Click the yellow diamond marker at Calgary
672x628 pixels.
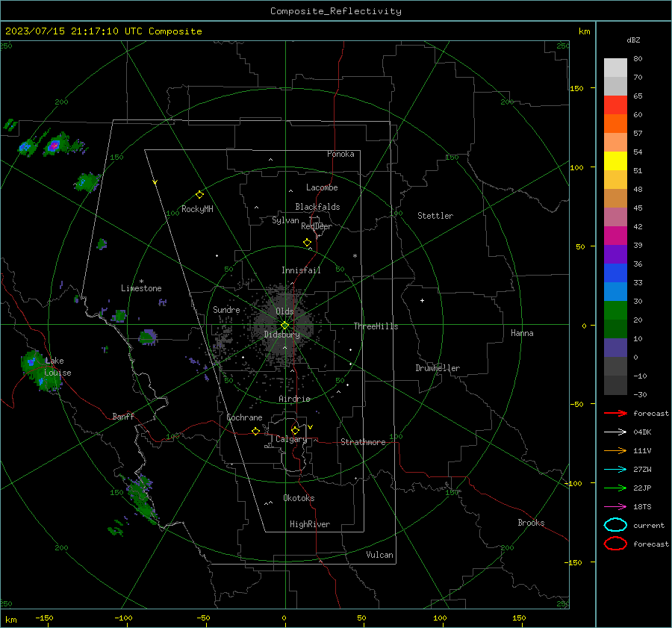pyautogui.click(x=295, y=430)
